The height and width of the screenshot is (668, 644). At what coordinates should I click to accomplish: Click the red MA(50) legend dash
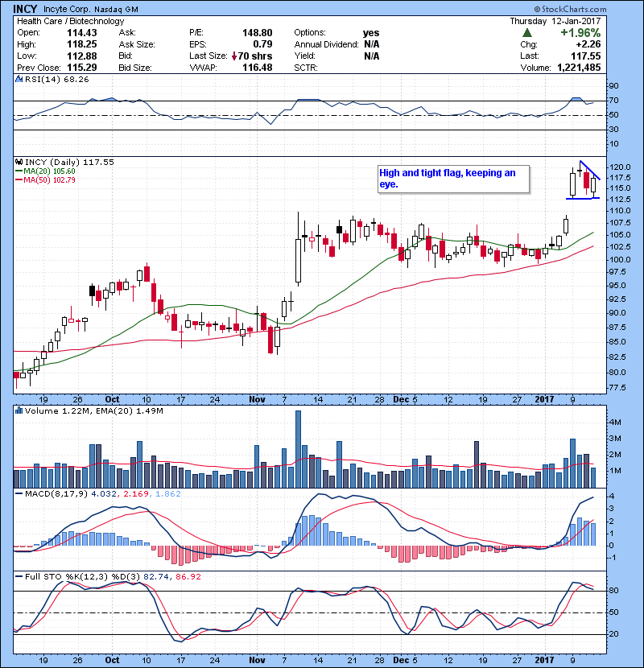19,180
